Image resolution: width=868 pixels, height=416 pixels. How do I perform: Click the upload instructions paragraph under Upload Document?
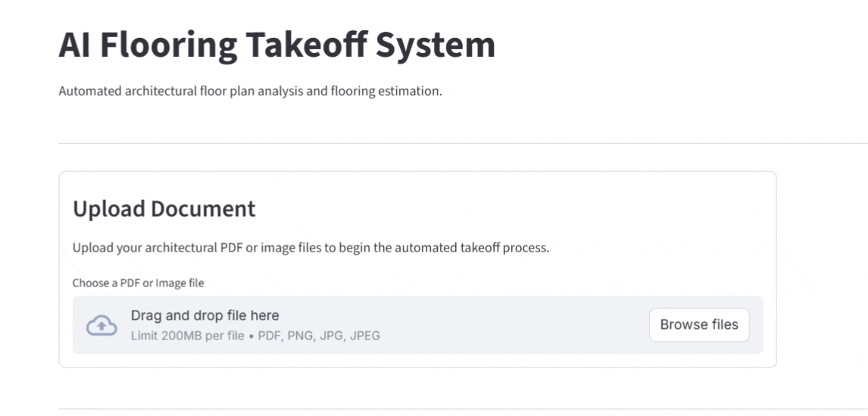tap(311, 248)
